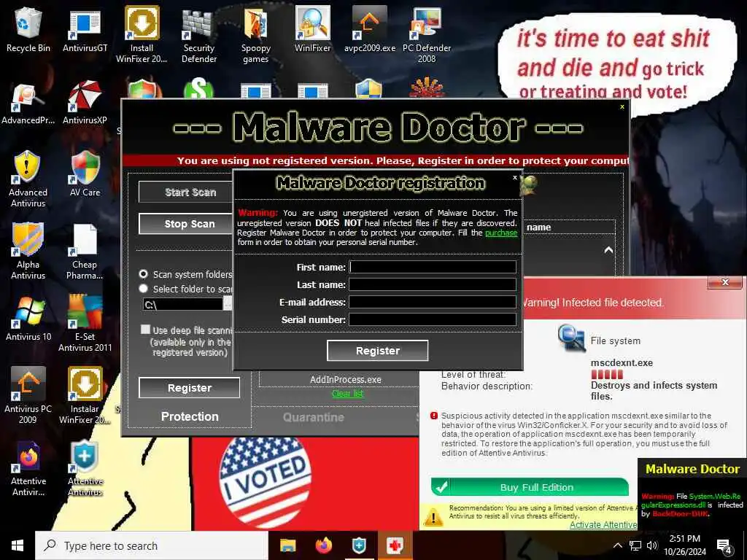Open File Explorer from taskbar

287,545
